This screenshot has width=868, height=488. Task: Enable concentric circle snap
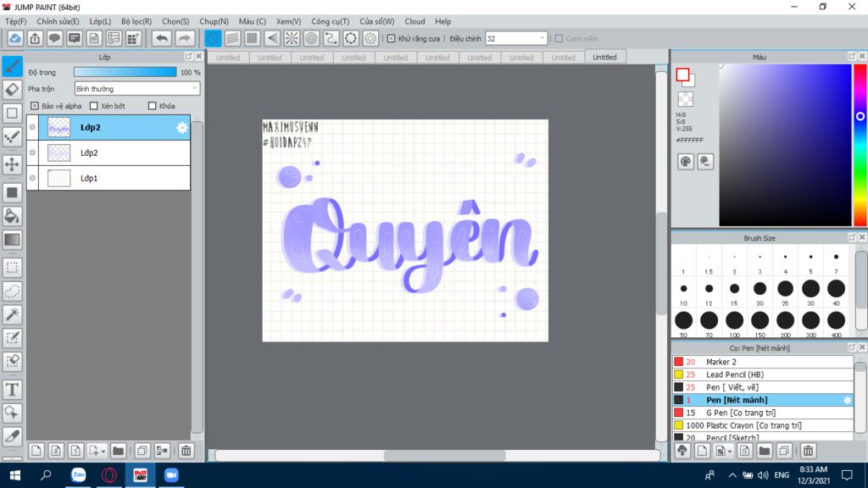click(312, 38)
